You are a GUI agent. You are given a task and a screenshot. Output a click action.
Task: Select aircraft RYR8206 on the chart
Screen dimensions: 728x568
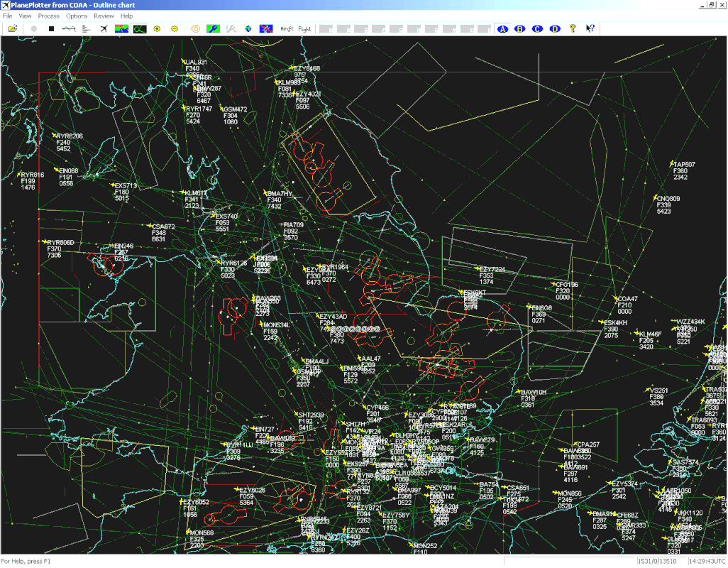pyautogui.click(x=70, y=136)
